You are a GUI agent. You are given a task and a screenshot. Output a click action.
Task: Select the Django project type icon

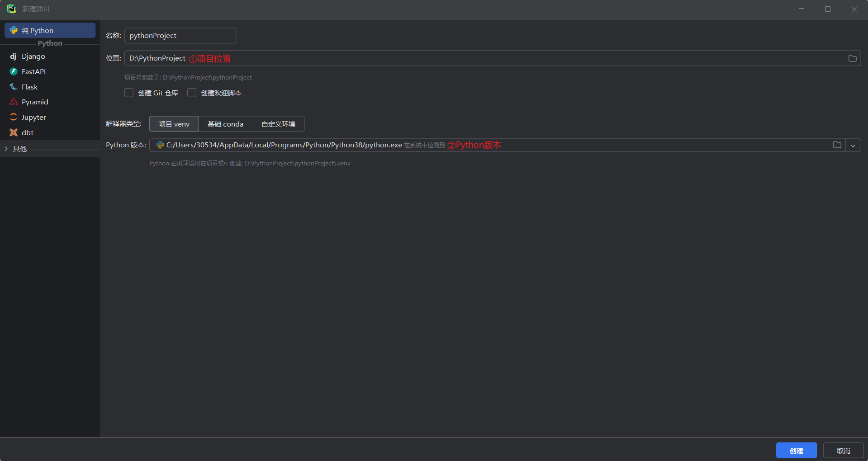(x=13, y=56)
